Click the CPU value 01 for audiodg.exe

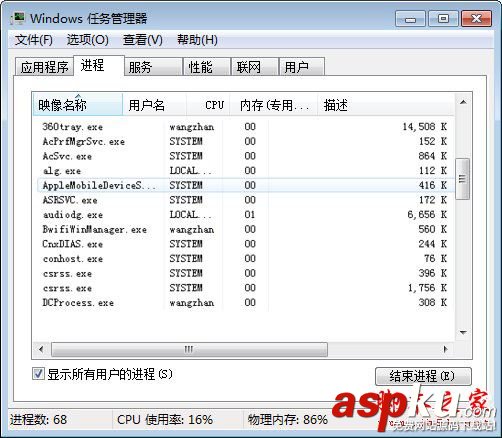point(250,215)
